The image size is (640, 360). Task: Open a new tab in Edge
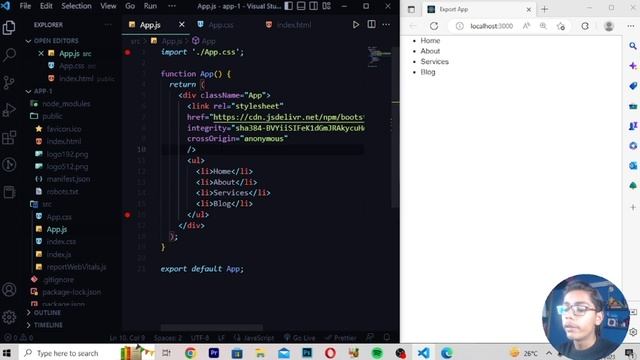pyautogui.click(x=544, y=9)
